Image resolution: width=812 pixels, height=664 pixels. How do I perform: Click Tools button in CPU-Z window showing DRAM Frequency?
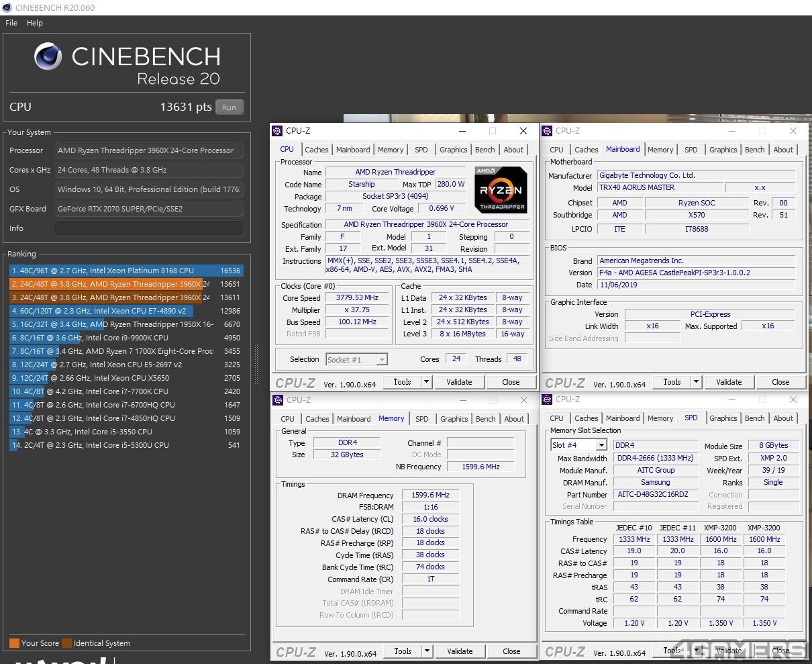pos(403,651)
